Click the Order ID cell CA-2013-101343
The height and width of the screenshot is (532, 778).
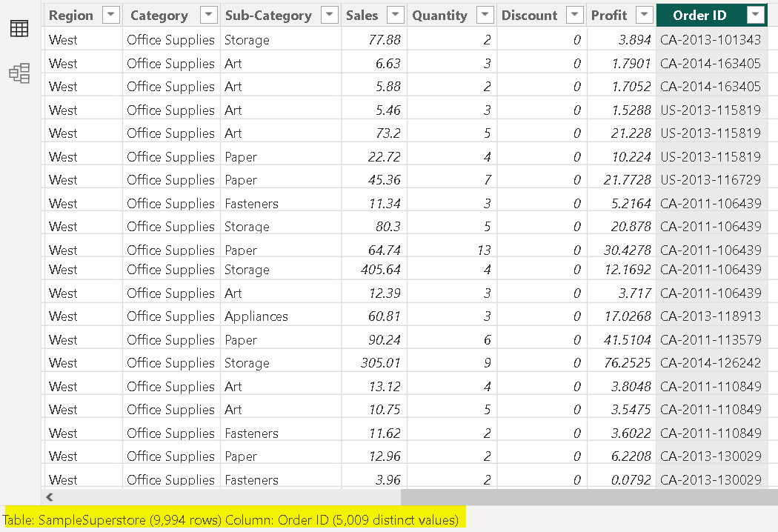pos(710,40)
